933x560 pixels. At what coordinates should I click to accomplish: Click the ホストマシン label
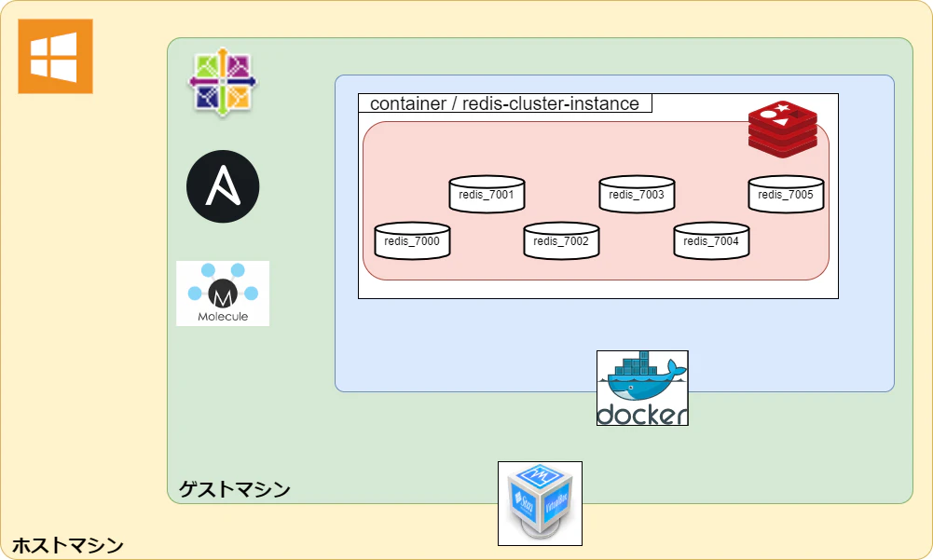(68, 545)
